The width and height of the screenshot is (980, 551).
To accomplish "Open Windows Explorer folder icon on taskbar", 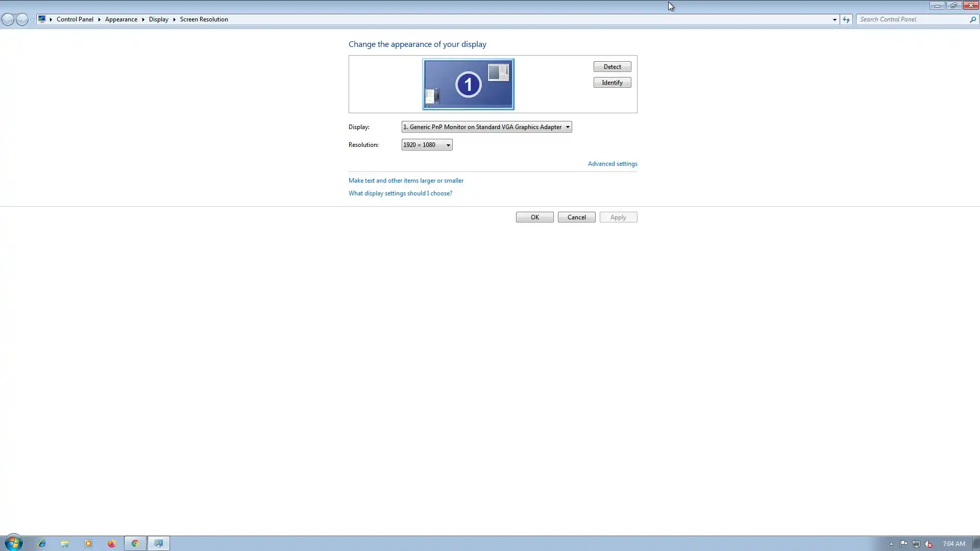I will tap(65, 543).
